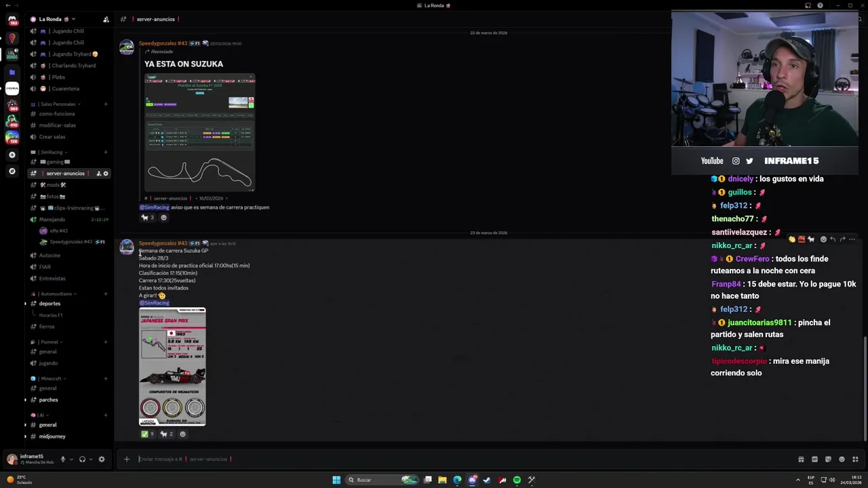
Task: Toggle headphones deafen in user panel
Action: click(x=82, y=459)
